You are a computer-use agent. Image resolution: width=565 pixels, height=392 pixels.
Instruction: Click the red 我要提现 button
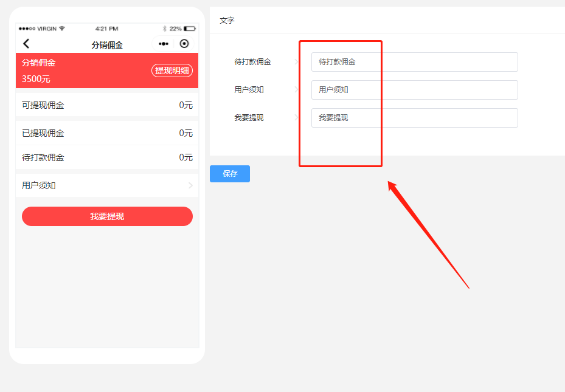pyautogui.click(x=107, y=216)
